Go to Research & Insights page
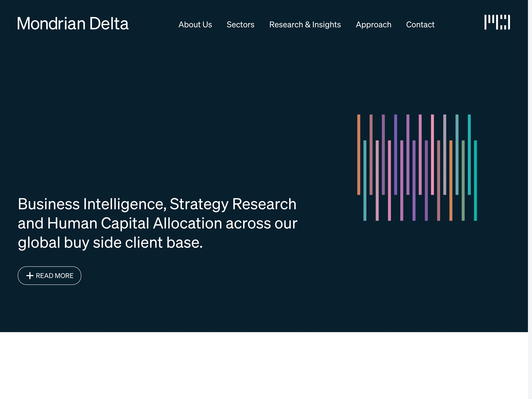Viewport: 532px width, 399px height. [305, 25]
